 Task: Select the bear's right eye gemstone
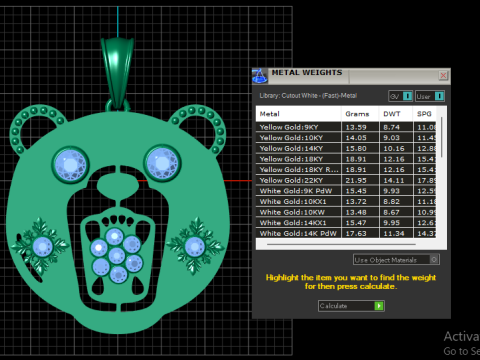click(x=162, y=163)
